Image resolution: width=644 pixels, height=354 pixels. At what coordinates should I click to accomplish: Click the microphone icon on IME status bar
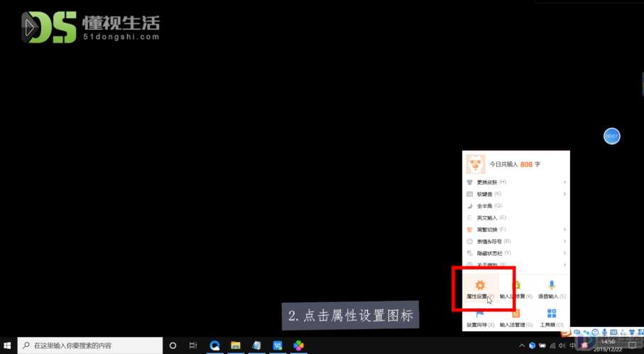coord(604,332)
